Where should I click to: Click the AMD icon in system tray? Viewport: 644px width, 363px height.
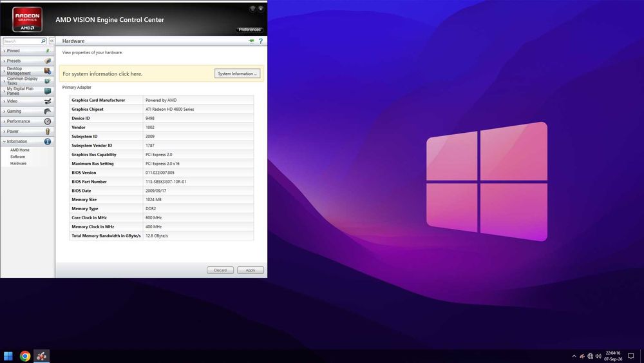582,356
